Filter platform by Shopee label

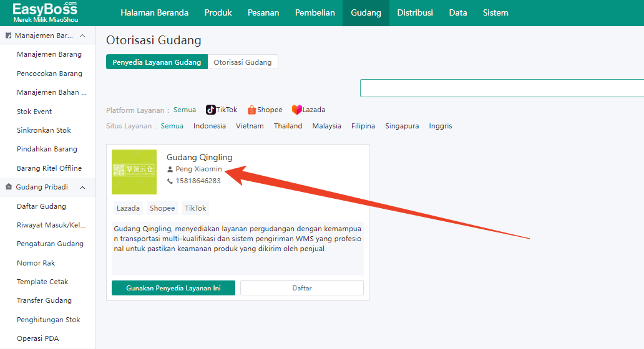(270, 110)
